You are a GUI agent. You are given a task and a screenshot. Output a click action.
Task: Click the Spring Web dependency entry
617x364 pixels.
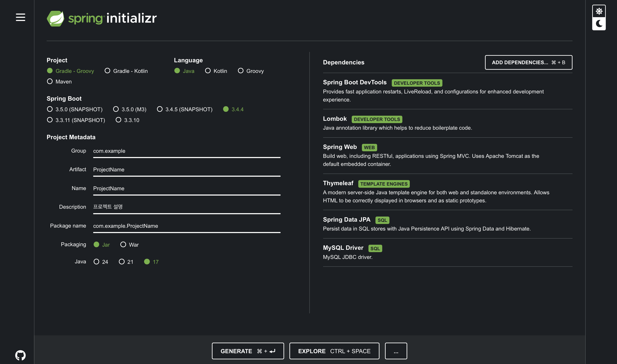[x=447, y=155]
